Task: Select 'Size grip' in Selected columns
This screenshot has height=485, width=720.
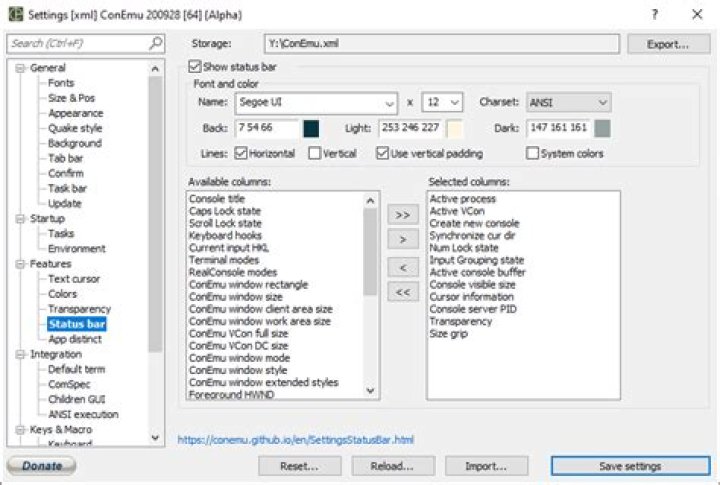Action: click(x=449, y=333)
